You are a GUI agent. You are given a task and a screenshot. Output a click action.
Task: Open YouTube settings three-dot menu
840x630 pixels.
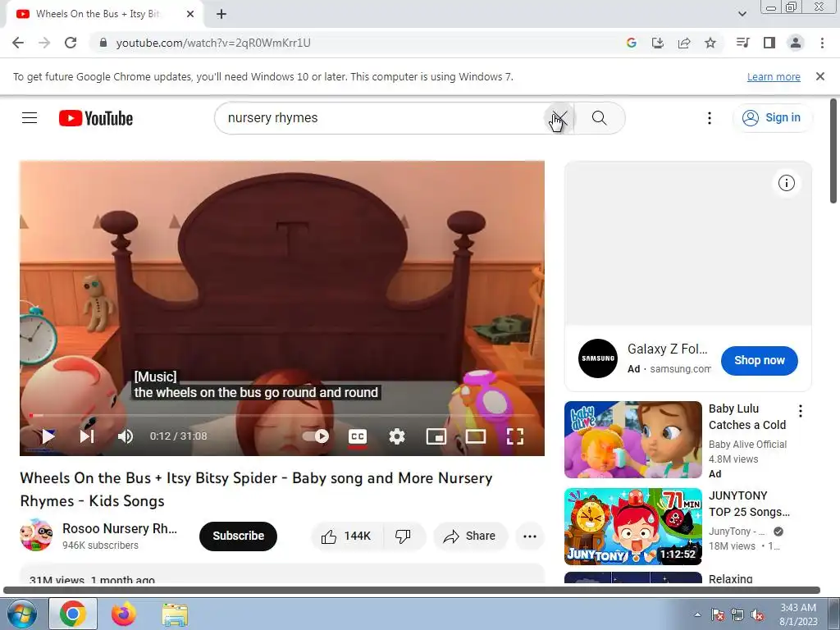point(710,118)
